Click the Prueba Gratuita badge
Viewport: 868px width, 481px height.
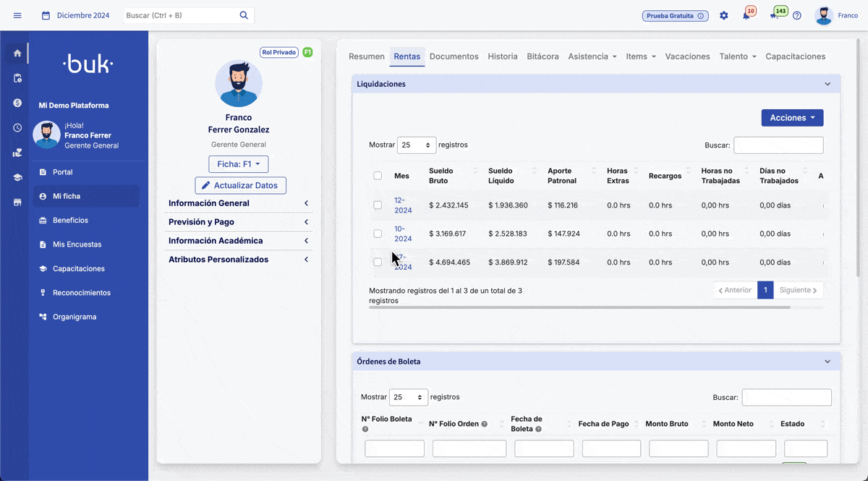tap(675, 16)
